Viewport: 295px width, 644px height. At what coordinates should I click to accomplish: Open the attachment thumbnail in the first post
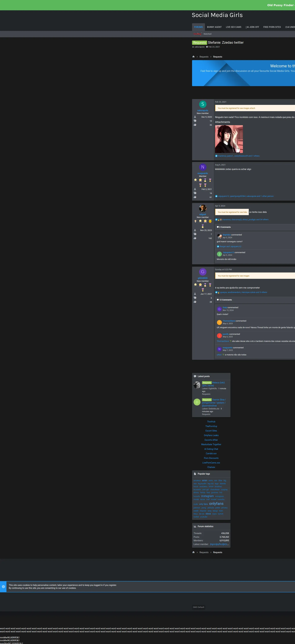click(229, 139)
